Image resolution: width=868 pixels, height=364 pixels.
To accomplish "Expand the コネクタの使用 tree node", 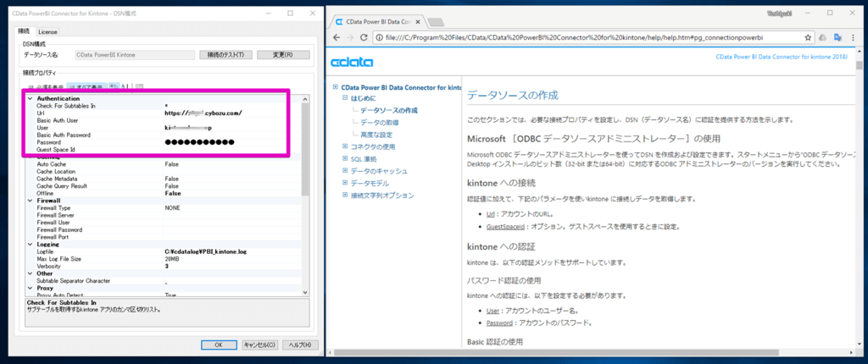I will coord(345,146).
